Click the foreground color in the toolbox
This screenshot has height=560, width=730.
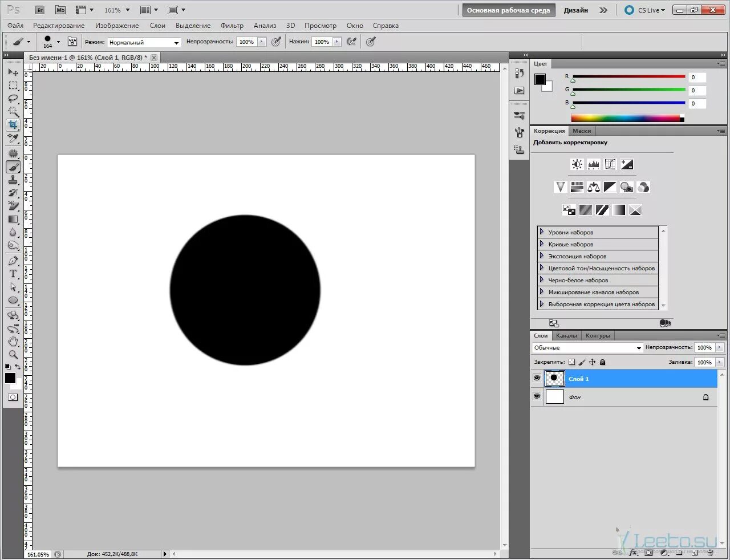[x=10, y=378]
